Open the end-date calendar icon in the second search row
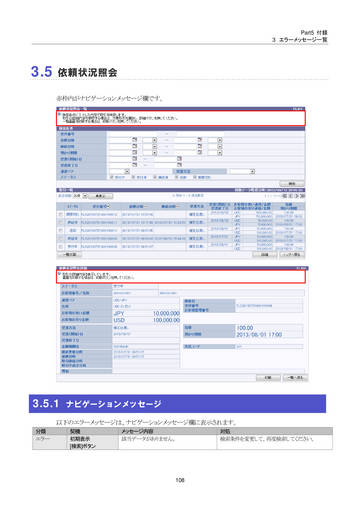This screenshot has height=509, width=360. (x=200, y=140)
